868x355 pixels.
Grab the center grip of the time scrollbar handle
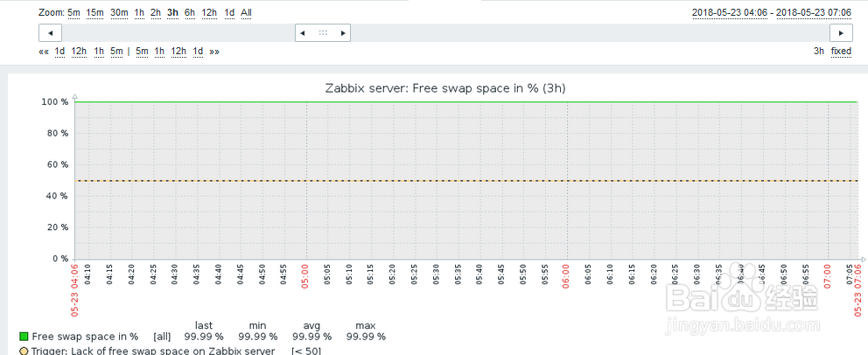pos(323,32)
